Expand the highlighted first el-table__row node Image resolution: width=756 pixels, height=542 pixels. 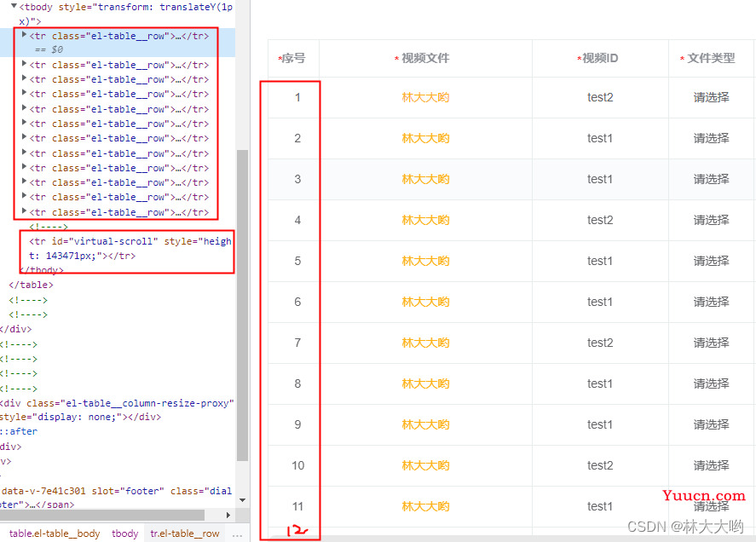coord(24,35)
